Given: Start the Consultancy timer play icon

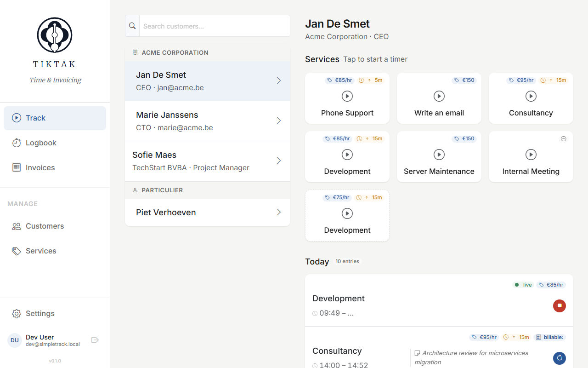Looking at the screenshot, I should pyautogui.click(x=531, y=96).
